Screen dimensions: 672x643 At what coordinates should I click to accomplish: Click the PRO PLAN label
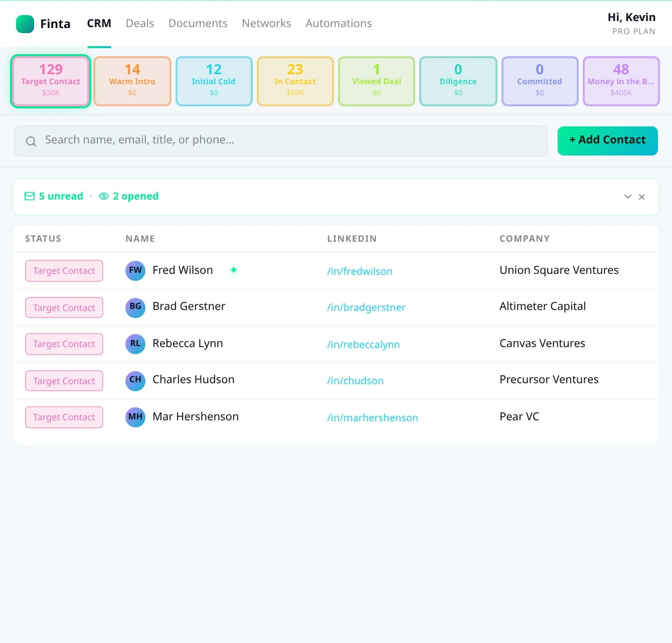(633, 31)
